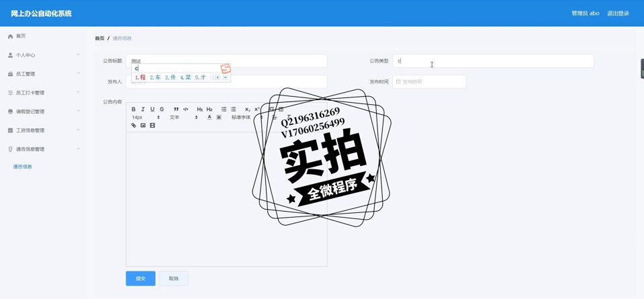This screenshot has height=299, width=644.
Task: Insert a blockquote in editor
Action: pos(176,109)
